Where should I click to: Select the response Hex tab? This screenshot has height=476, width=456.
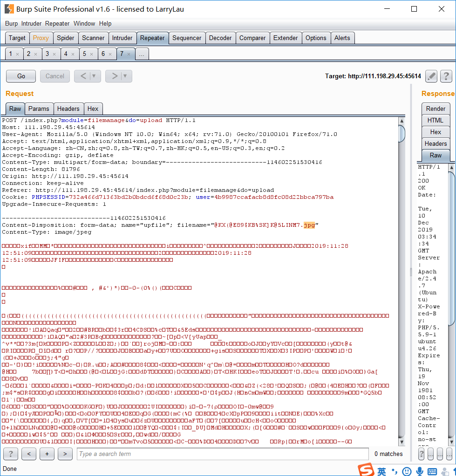coord(436,132)
